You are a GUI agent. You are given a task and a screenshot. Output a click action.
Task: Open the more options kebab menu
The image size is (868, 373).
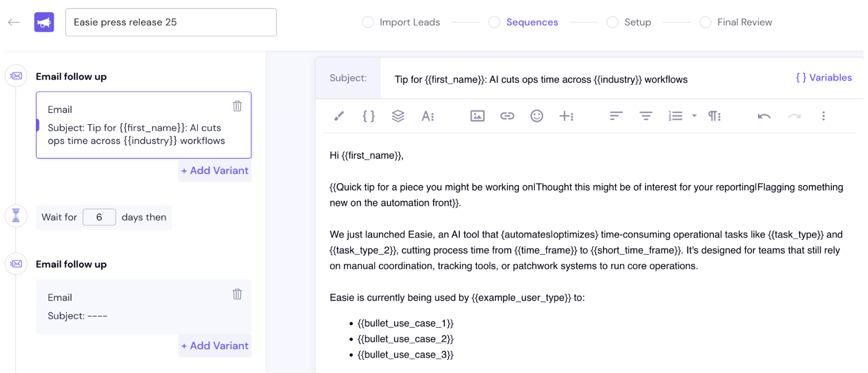(823, 116)
